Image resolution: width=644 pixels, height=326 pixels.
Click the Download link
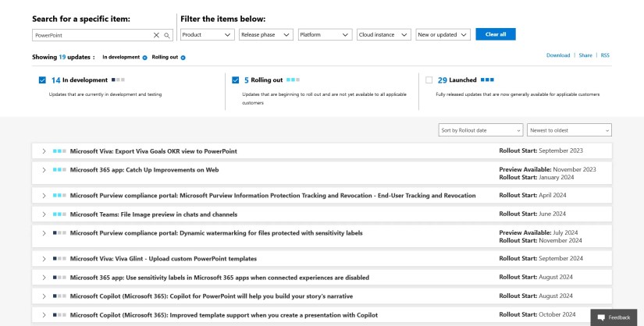[x=557, y=55]
